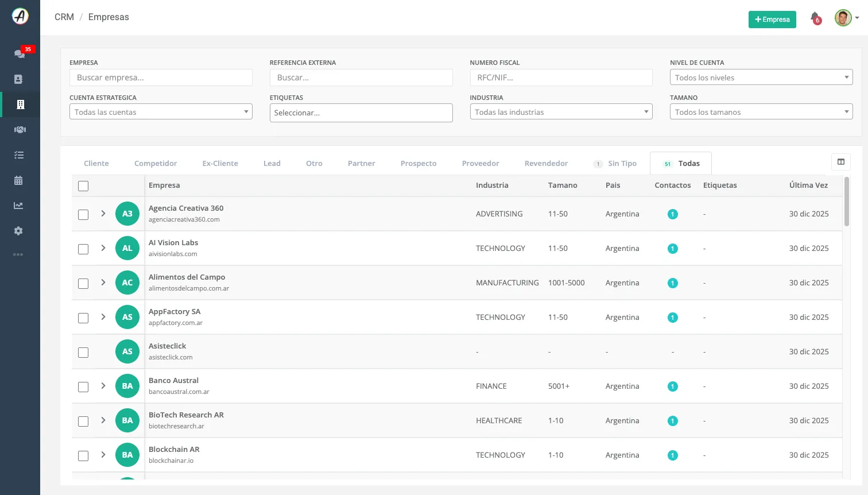The height and width of the screenshot is (495, 868).
Task: Click the CRM breadcrumb link
Action: 64,17
